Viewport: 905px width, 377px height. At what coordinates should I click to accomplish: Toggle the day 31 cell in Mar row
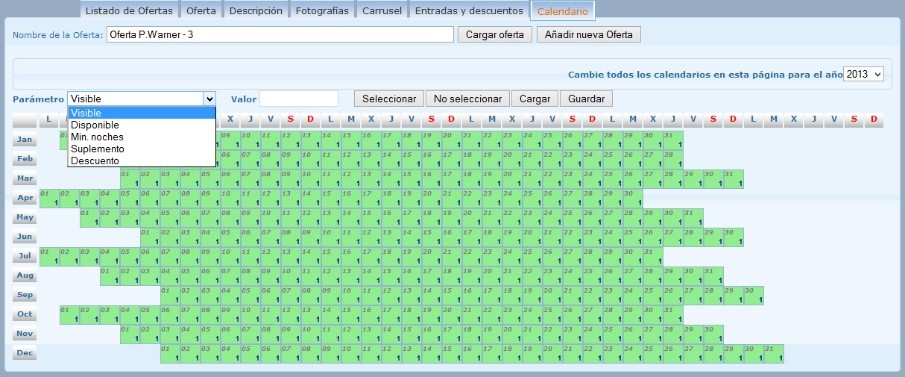[x=734, y=179]
